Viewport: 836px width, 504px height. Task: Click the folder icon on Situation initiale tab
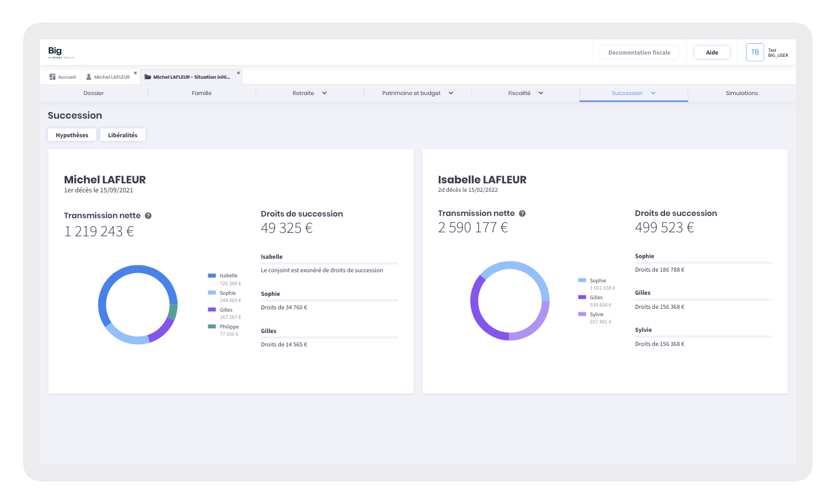click(148, 77)
